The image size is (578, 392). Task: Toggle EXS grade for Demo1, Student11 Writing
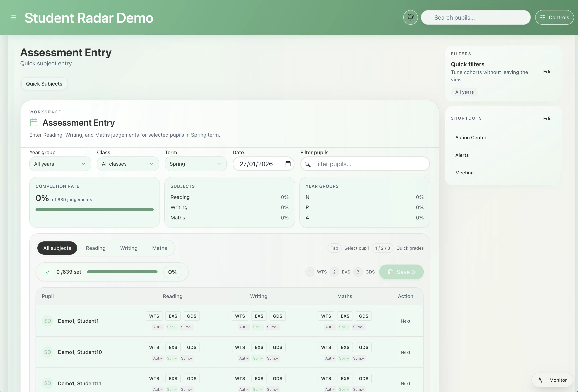pos(259,379)
